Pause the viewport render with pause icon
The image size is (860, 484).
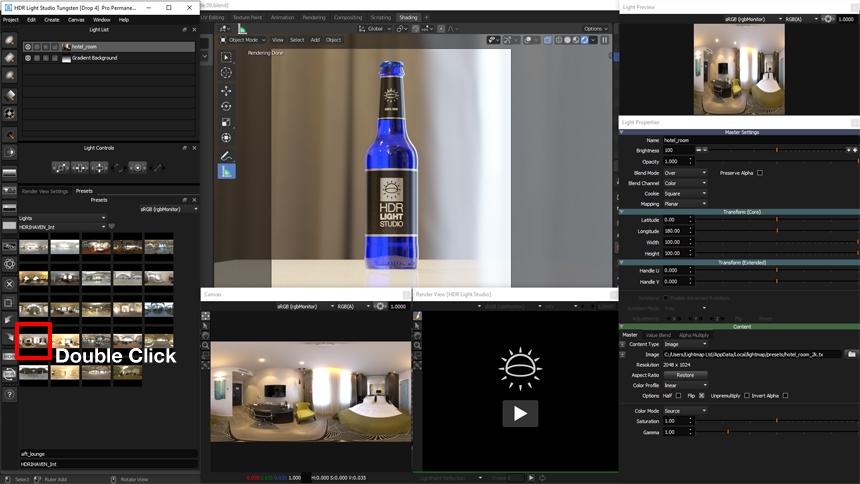(x=604, y=40)
